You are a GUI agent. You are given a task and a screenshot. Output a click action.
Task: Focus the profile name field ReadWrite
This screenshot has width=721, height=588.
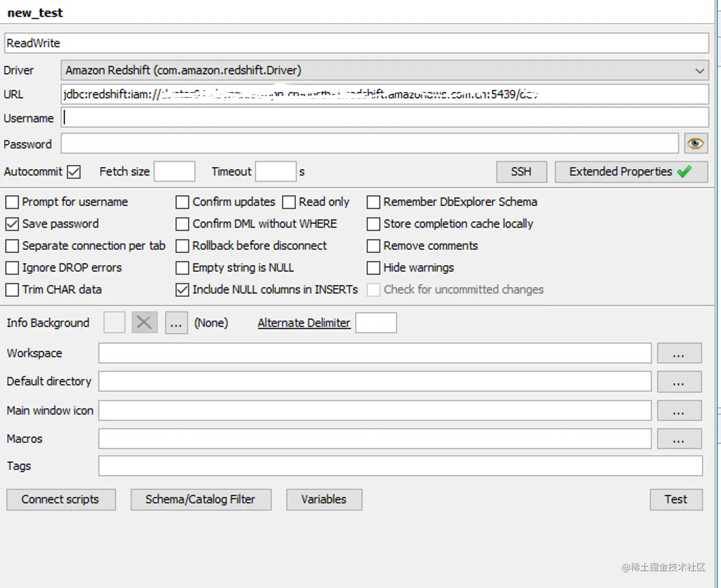tap(357, 43)
